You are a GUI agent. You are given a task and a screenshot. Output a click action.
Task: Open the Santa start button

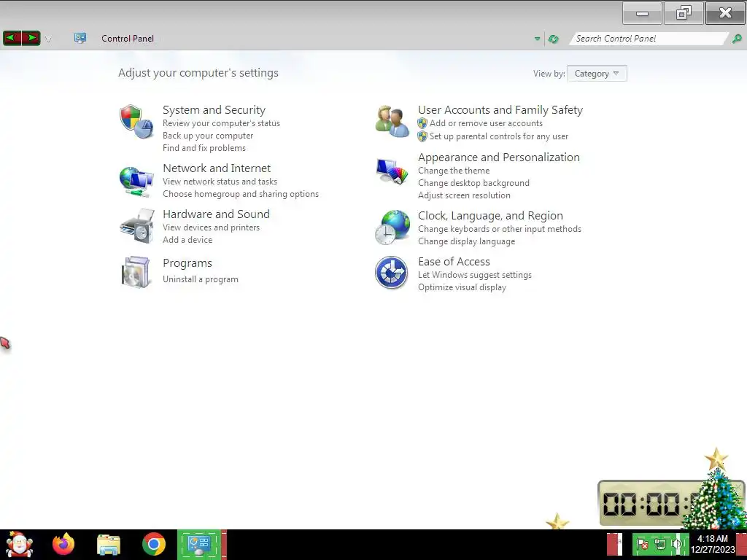19,544
